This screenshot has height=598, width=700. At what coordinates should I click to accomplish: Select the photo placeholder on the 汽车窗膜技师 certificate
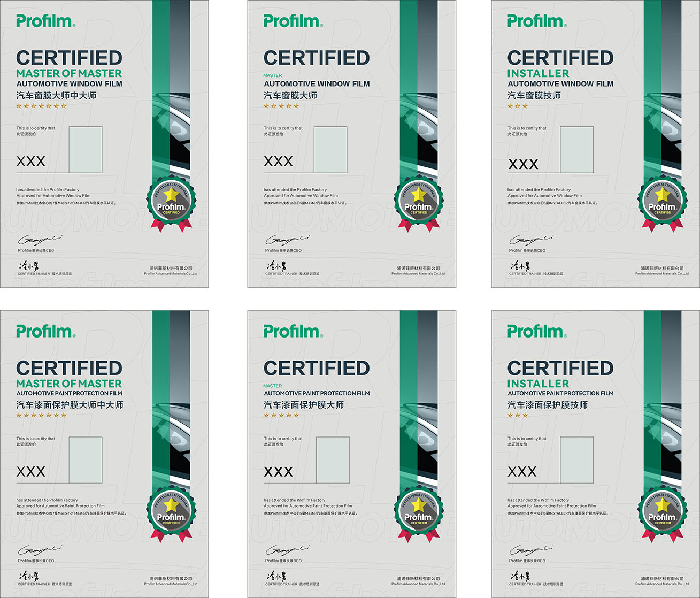pos(577,150)
